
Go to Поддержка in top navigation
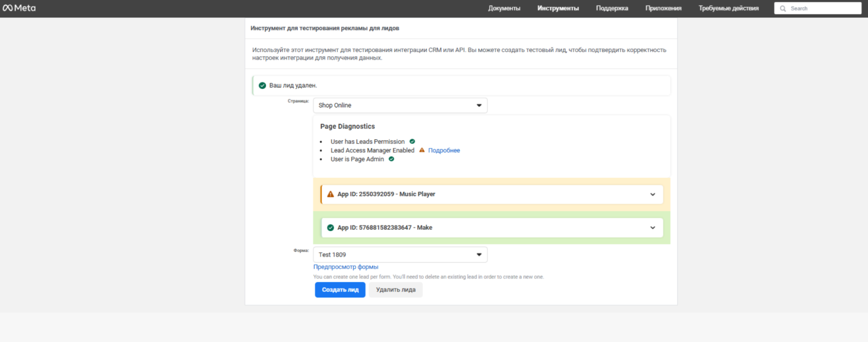(x=612, y=8)
